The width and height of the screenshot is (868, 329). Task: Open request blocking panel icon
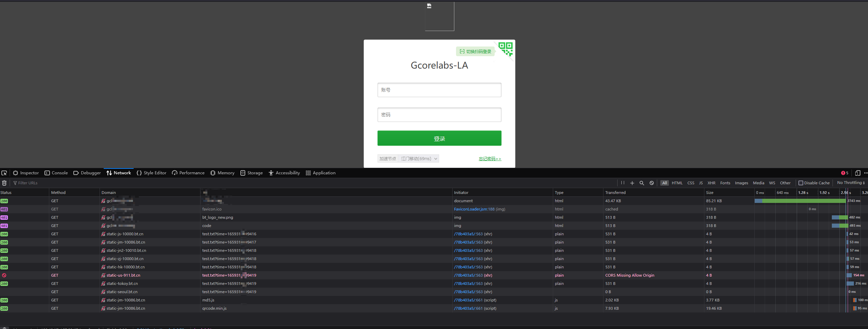(x=652, y=183)
